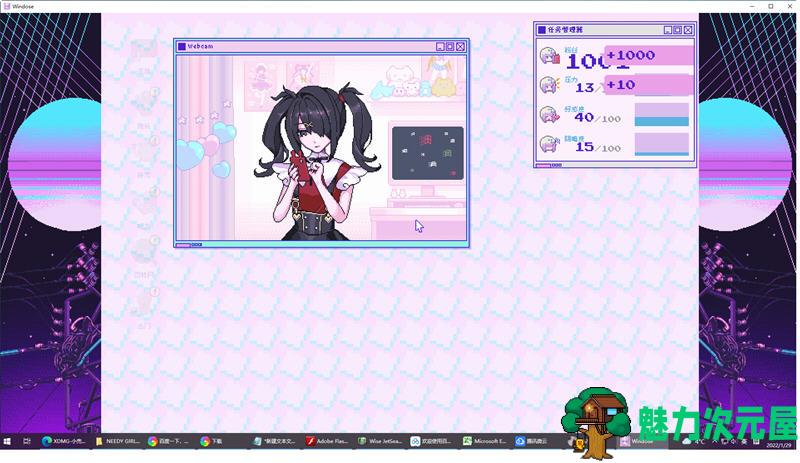Click the darkness character icon showing 15/100
This screenshot has width=800, height=463.
coord(549,144)
